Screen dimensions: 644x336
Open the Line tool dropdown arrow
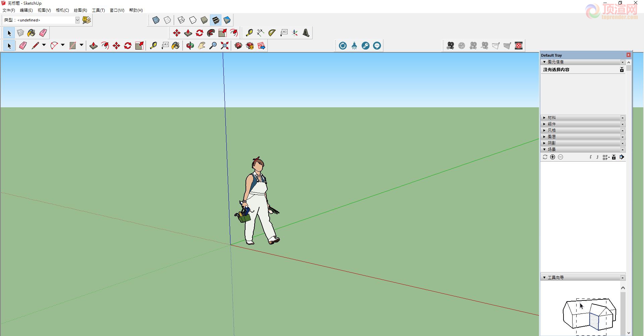click(44, 45)
